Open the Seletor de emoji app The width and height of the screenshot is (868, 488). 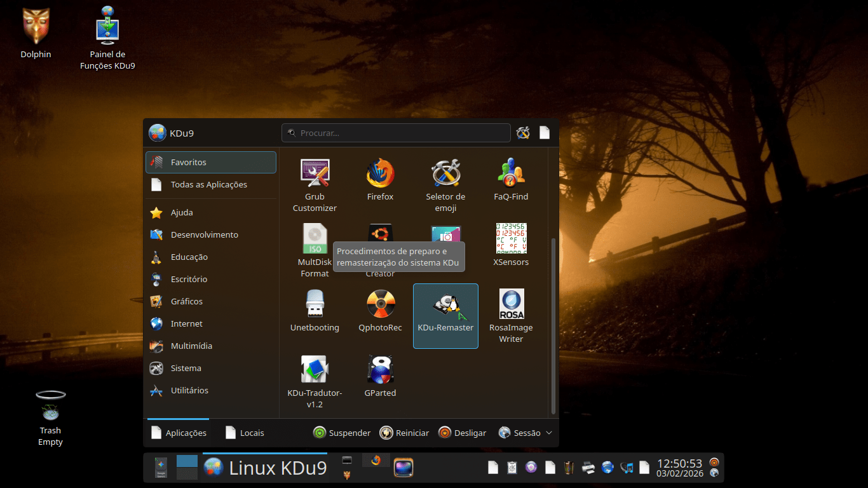[x=445, y=184]
